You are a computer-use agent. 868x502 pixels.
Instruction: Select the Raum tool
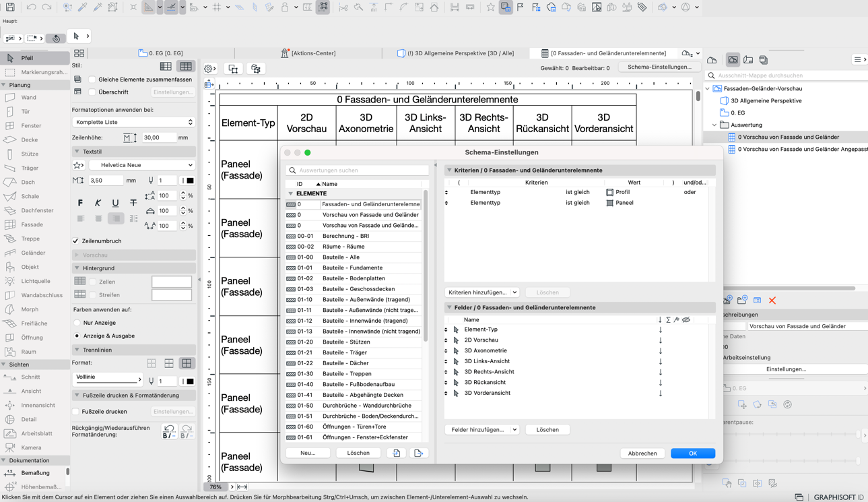click(34, 352)
